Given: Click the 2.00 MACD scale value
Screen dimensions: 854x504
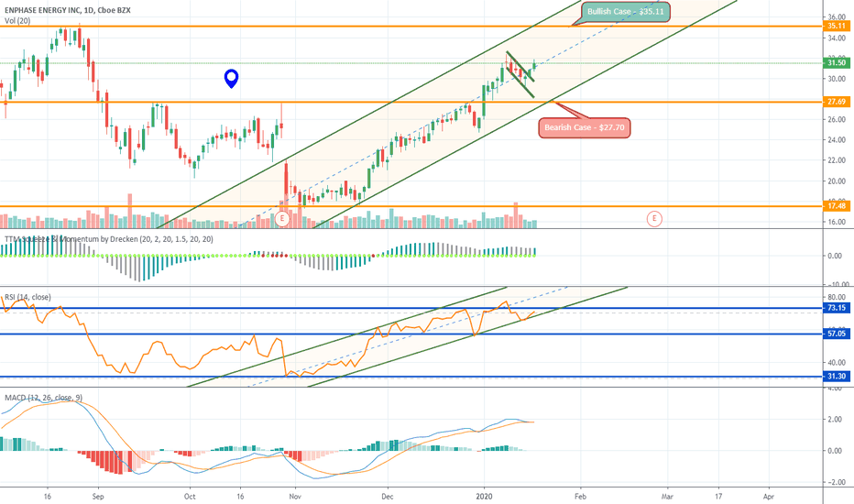Looking at the screenshot, I should click(835, 420).
